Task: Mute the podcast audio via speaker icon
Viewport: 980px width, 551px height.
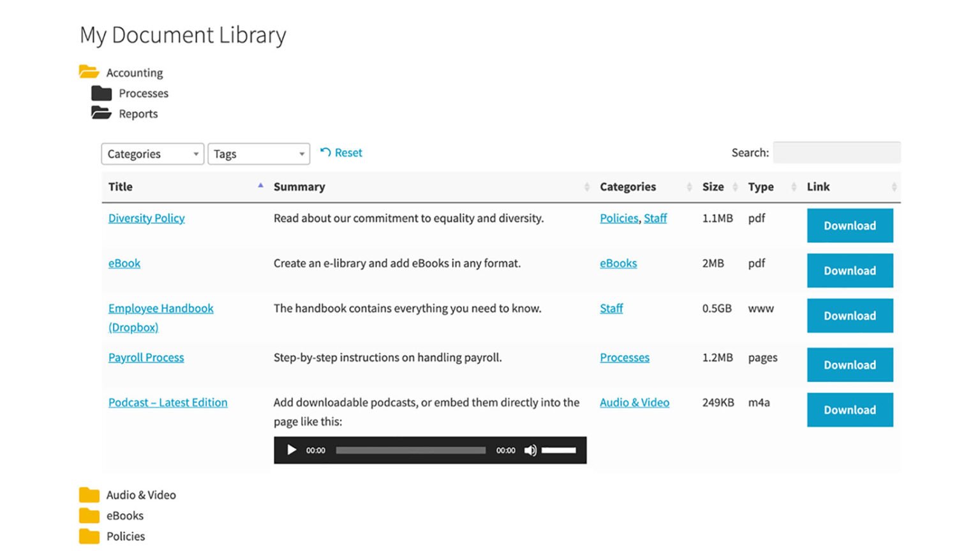Action: [530, 450]
